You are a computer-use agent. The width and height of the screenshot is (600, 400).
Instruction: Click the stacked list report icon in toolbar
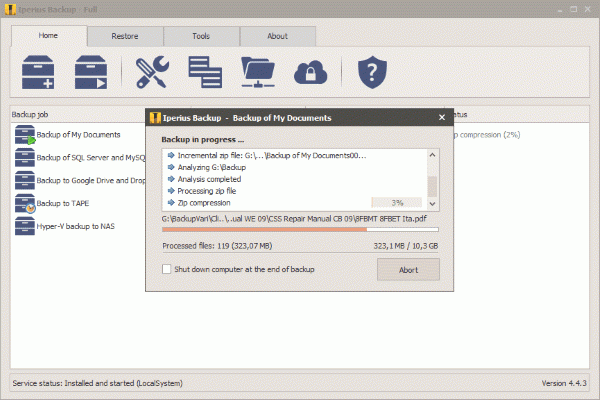pyautogui.click(x=204, y=72)
